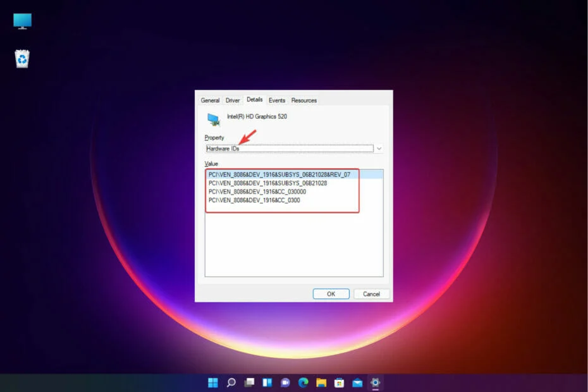The height and width of the screenshot is (392, 588).
Task: Click the display adapter icon beside Intel(R) HD Graphics 520
Action: click(213, 119)
